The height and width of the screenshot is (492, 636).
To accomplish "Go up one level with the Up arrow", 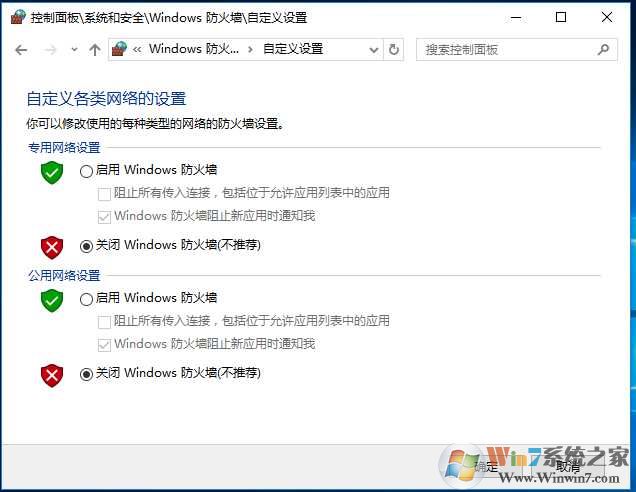I will click(95, 50).
